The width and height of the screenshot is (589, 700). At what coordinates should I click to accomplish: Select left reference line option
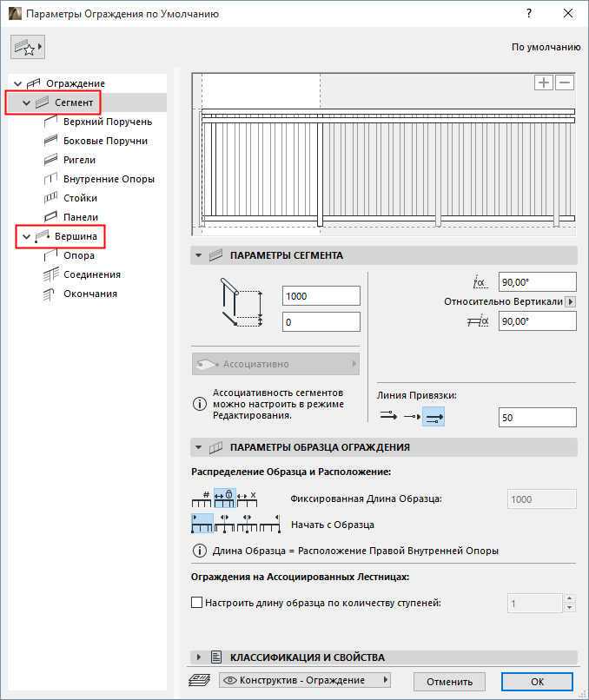pyautogui.click(x=388, y=417)
